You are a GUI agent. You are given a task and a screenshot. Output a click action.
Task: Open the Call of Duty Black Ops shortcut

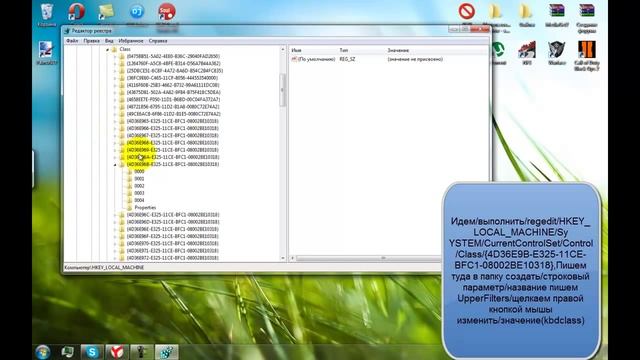tap(587, 50)
